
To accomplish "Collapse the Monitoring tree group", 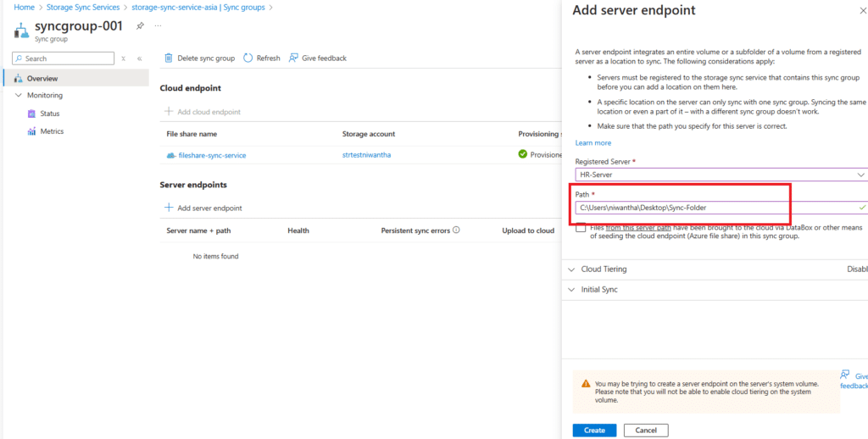I will click(x=20, y=96).
